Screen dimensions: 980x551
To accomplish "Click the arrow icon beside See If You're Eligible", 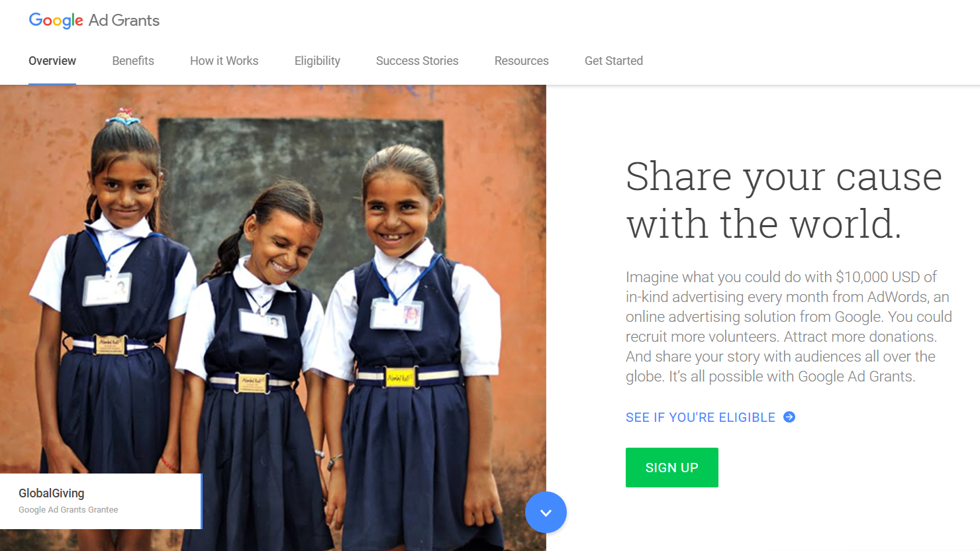I will pyautogui.click(x=789, y=417).
